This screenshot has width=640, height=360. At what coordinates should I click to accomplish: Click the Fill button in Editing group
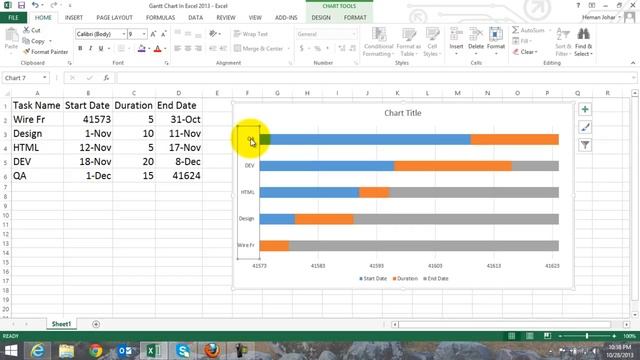click(521, 41)
